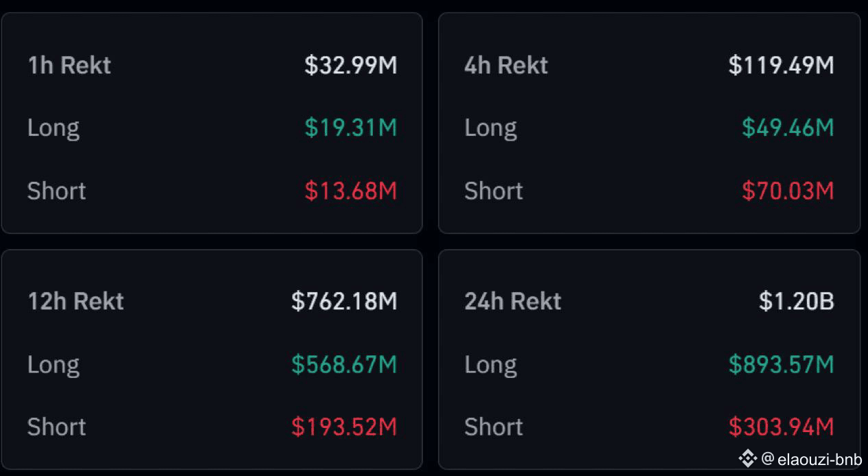Click the Long label in 24h card
The height and width of the screenshot is (476, 868).
click(x=490, y=365)
